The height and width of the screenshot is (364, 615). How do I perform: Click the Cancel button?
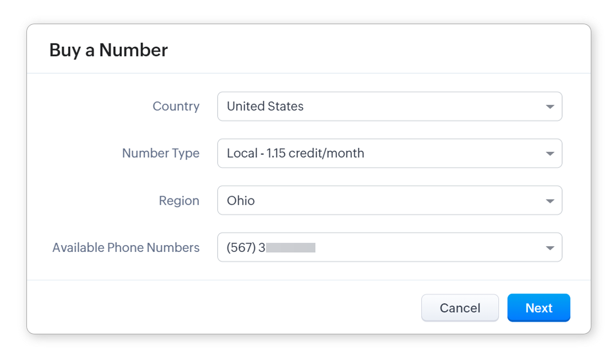coord(460,308)
